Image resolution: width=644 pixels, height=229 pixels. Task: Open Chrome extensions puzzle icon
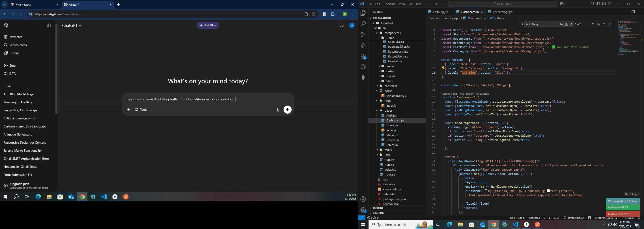coord(333,14)
